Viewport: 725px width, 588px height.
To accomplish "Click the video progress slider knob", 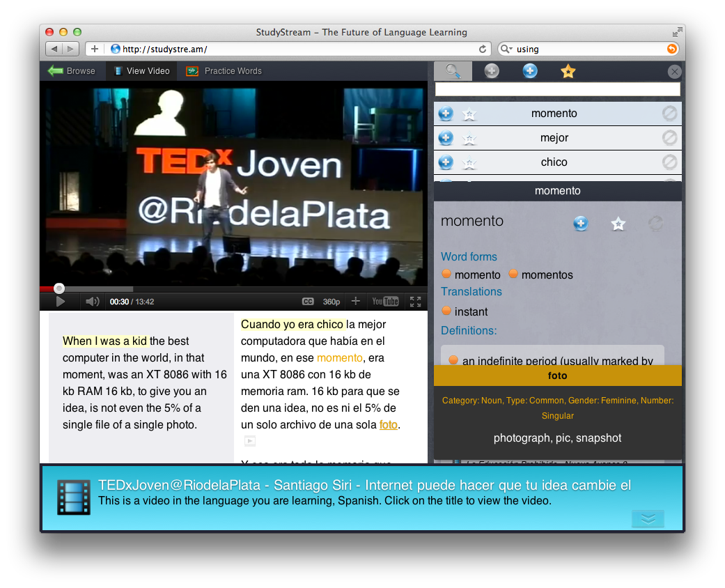I will click(59, 288).
